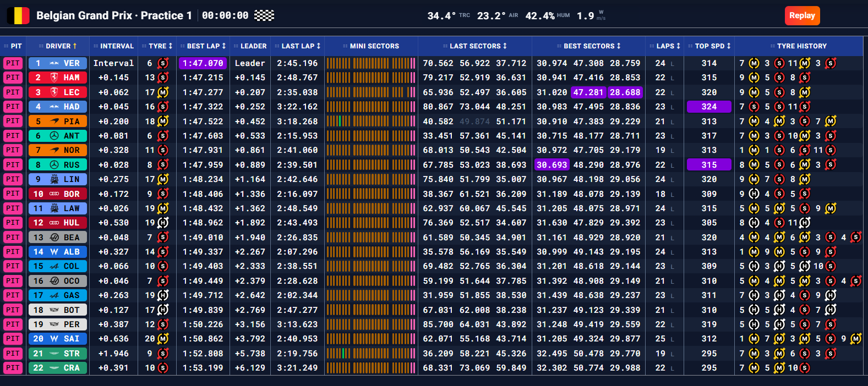Click the 34.4° TRC track temperature reading

[449, 16]
